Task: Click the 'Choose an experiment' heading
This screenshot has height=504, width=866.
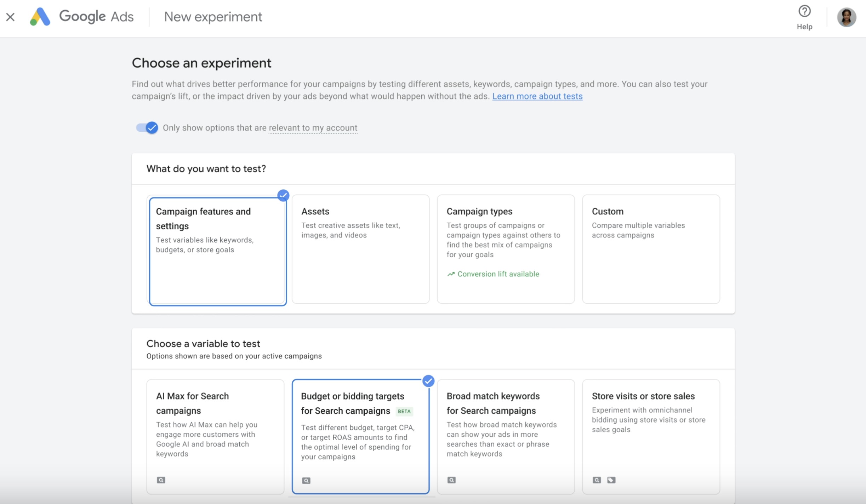Action: pos(201,63)
